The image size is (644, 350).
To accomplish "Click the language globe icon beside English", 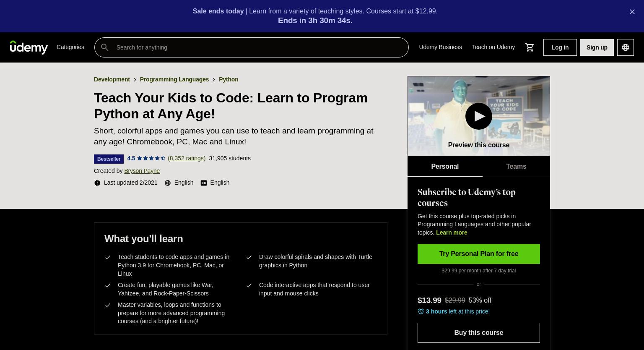I will pos(168,183).
